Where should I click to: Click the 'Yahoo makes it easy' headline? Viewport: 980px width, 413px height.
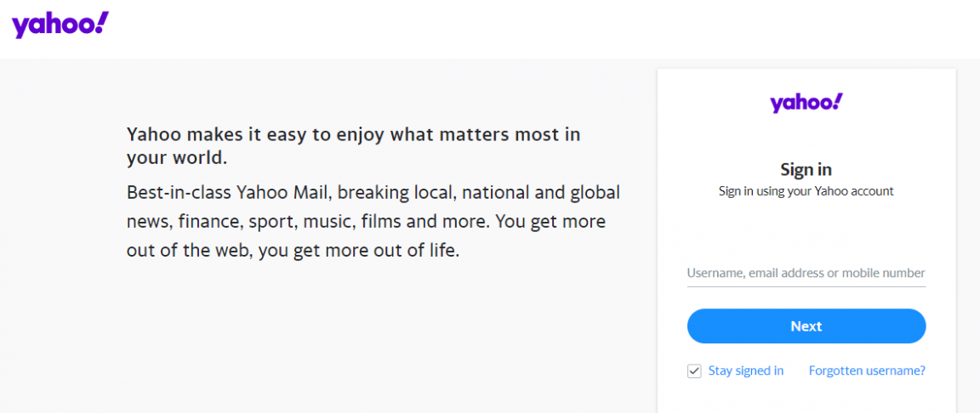click(x=353, y=134)
